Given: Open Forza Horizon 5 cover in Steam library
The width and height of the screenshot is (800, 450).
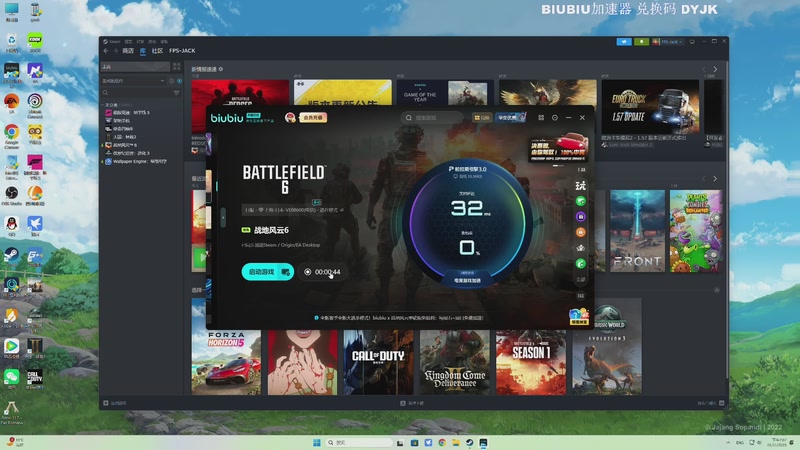Looking at the screenshot, I should tap(226, 362).
